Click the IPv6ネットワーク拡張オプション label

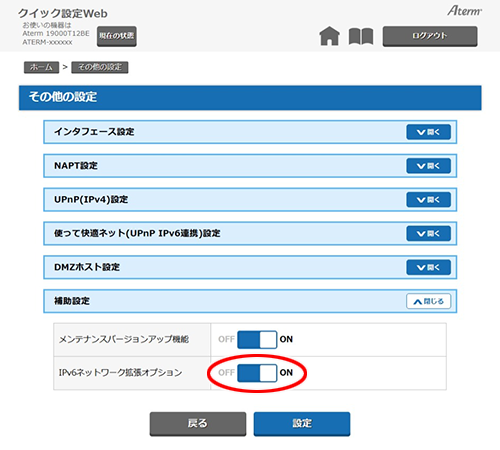(x=121, y=372)
